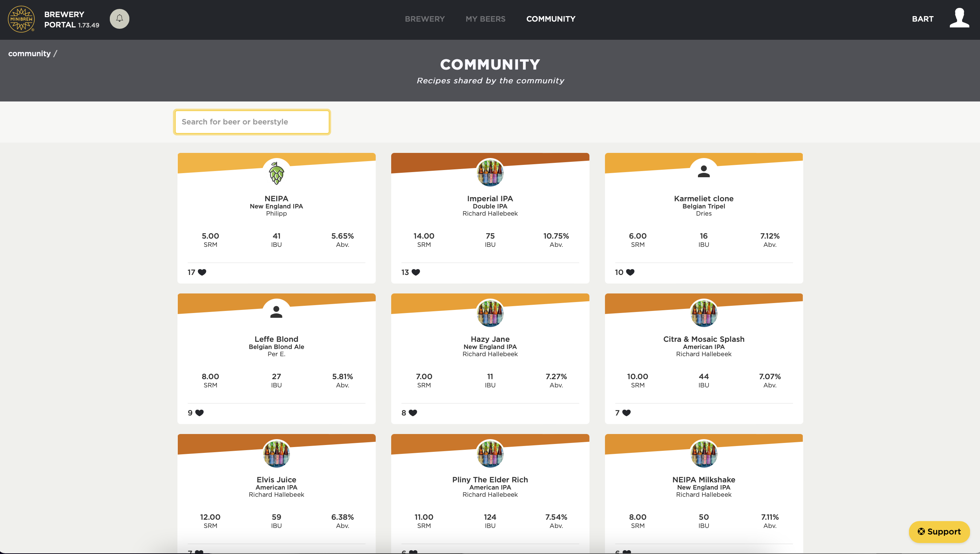Click the hops icon on the NEIPA card
Viewport: 980px width, 554px height.
[x=276, y=172]
